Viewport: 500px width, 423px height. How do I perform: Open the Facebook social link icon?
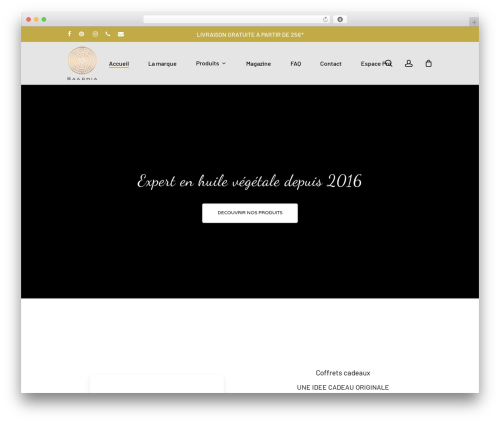[69, 34]
